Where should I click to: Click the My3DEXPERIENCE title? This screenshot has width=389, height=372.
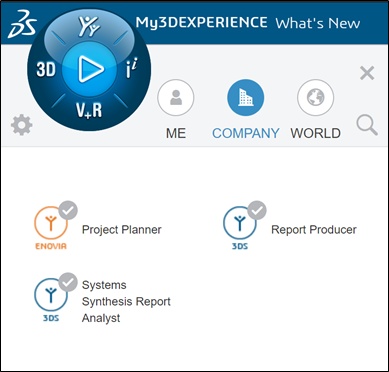pos(201,23)
